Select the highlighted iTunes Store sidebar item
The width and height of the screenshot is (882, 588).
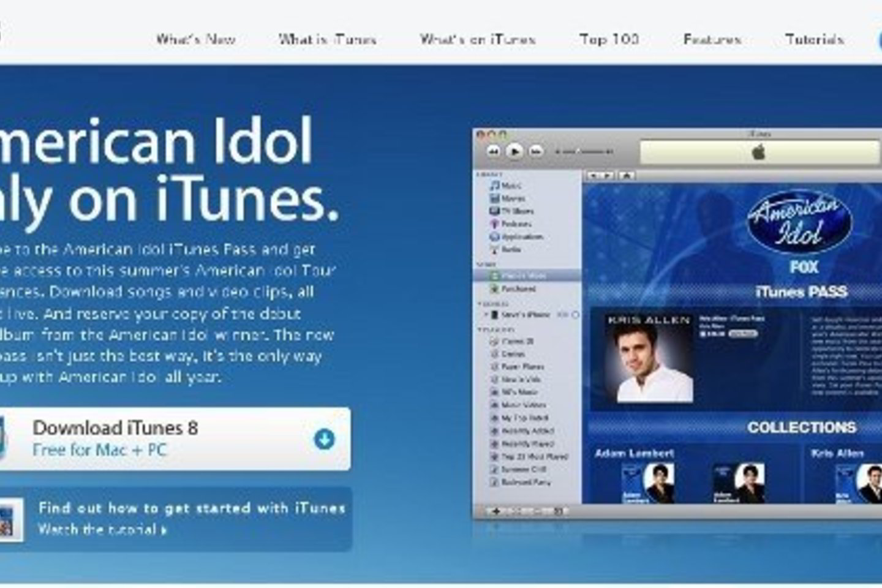click(x=527, y=276)
